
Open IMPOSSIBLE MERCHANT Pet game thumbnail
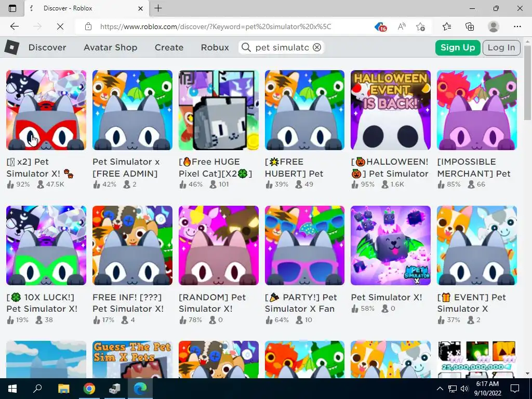[x=477, y=110]
